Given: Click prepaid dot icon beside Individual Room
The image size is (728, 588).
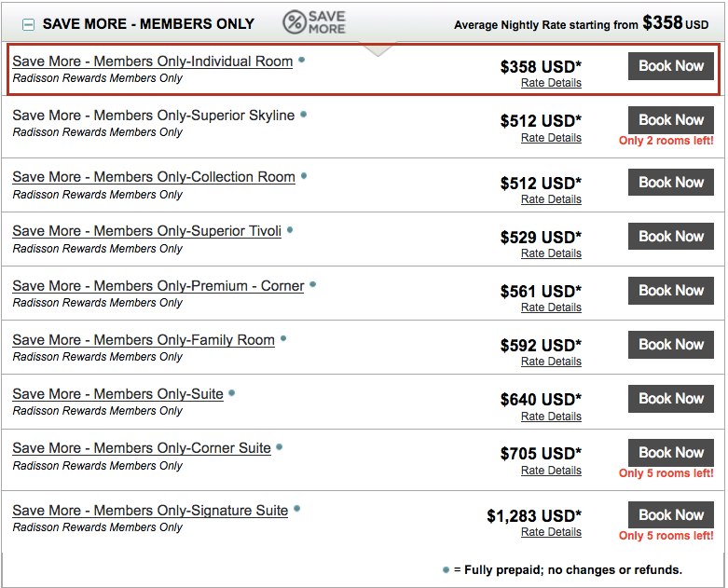Looking at the screenshot, I should pos(301,60).
